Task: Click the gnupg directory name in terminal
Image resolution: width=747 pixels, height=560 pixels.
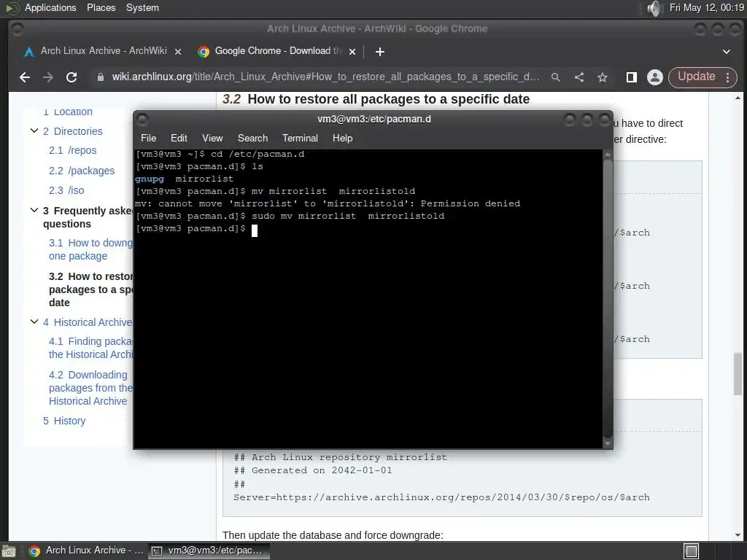Action: click(x=149, y=179)
